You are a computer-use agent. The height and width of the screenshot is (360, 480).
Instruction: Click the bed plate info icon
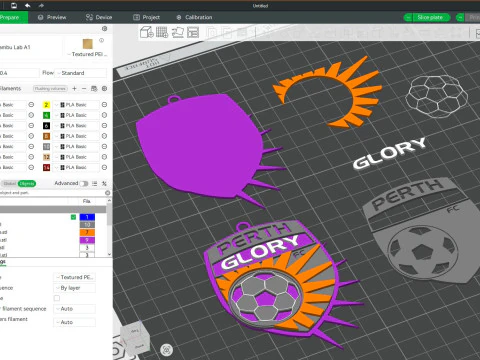[101, 40]
